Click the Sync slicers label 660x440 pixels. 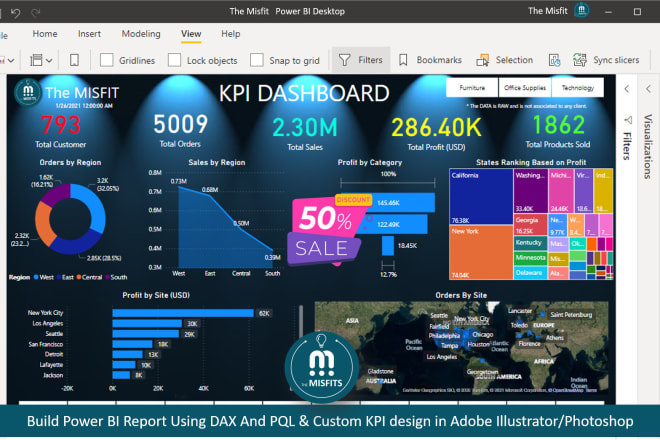point(616,60)
